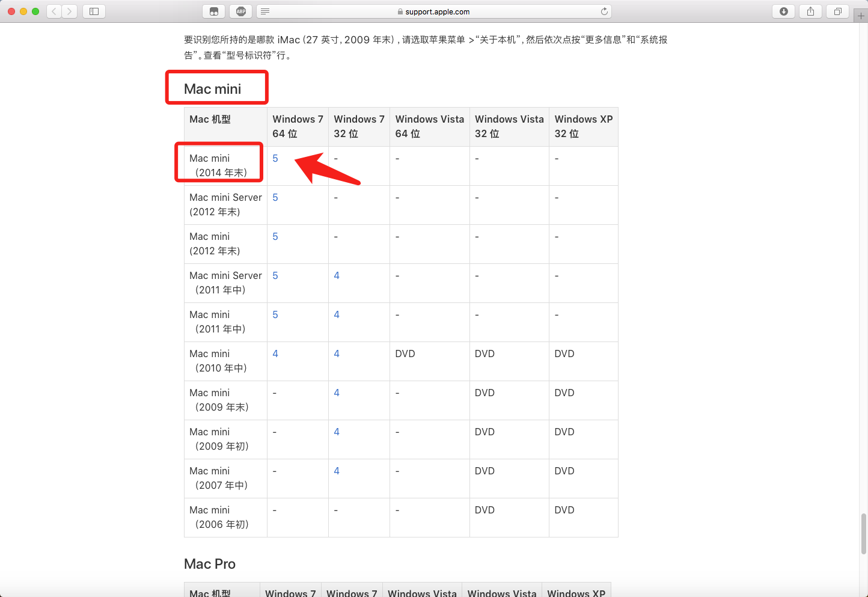This screenshot has width=868, height=597.
Task: Open the ghost-shaped extension icon in toolbar
Action: [214, 11]
